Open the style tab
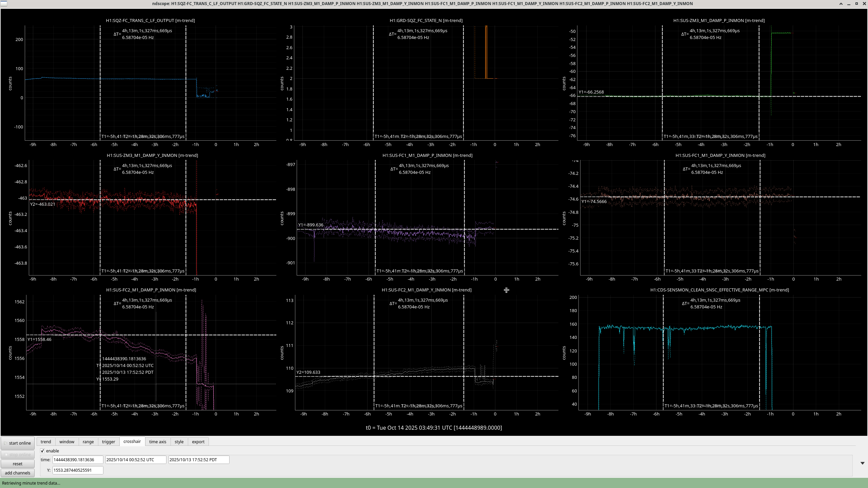This screenshot has height=488, width=868. tap(179, 442)
